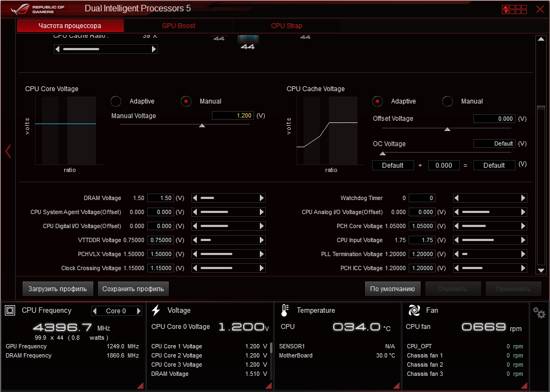Click the Offset Voltage slider handle

click(x=447, y=129)
